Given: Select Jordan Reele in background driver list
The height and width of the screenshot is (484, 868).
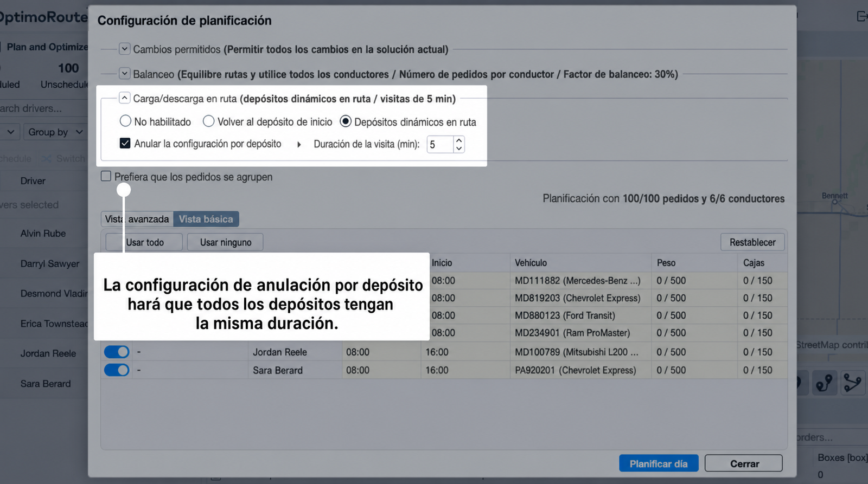Looking at the screenshot, I should coord(48,353).
